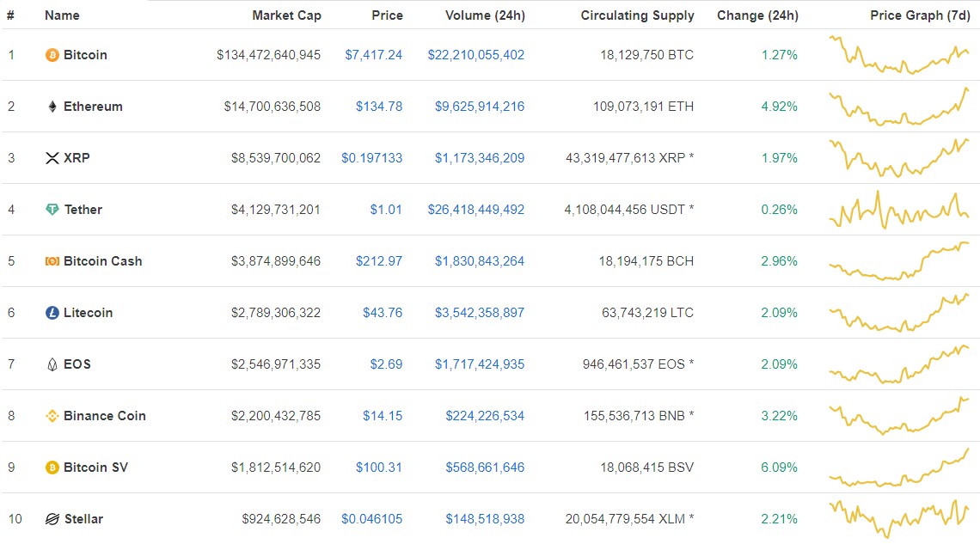Screen dimensions: 980x544
Task: Click the Binance Coin logo icon
Action: click(52, 416)
